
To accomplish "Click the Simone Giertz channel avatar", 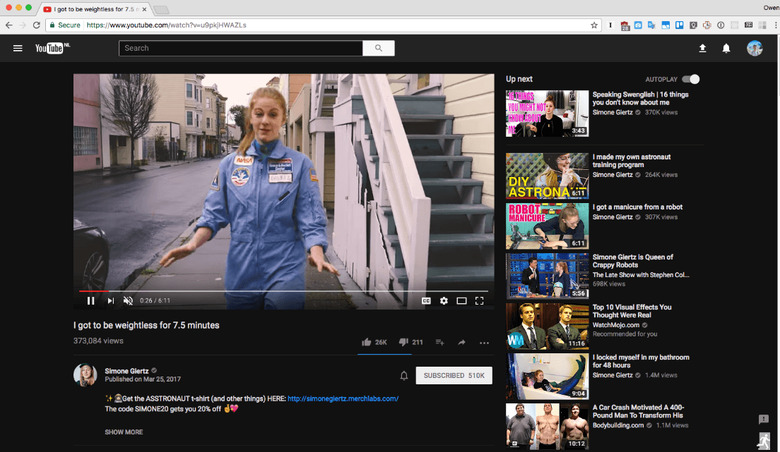I will click(x=85, y=375).
